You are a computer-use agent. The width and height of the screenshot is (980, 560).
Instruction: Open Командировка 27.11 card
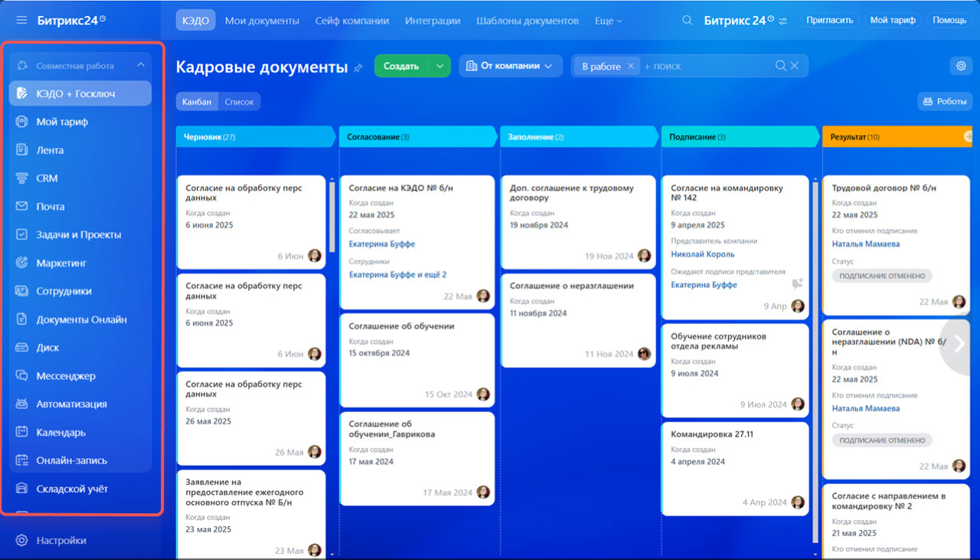click(x=735, y=468)
